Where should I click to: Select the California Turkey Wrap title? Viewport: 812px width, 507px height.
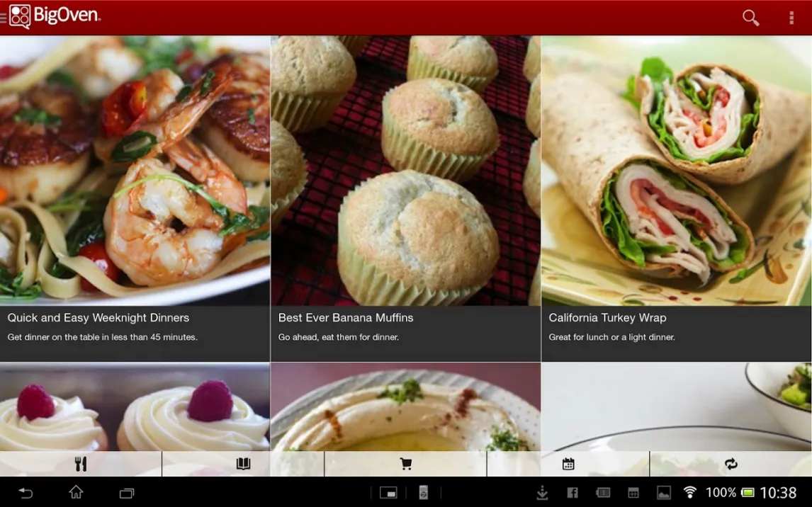coord(607,318)
